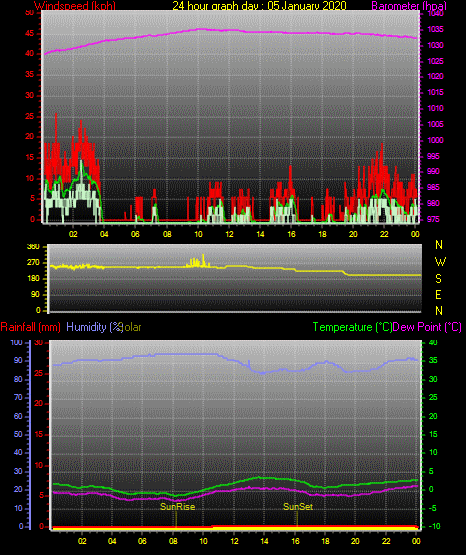Image resolution: width=466 pixels, height=555 pixels.
Task: Click the 'W' compass direction label
Action: coord(440,262)
